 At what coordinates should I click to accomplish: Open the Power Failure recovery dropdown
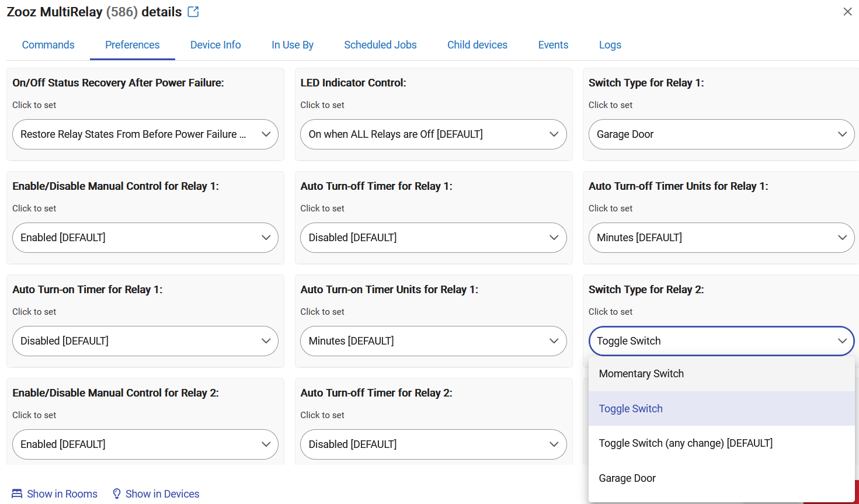tap(145, 134)
